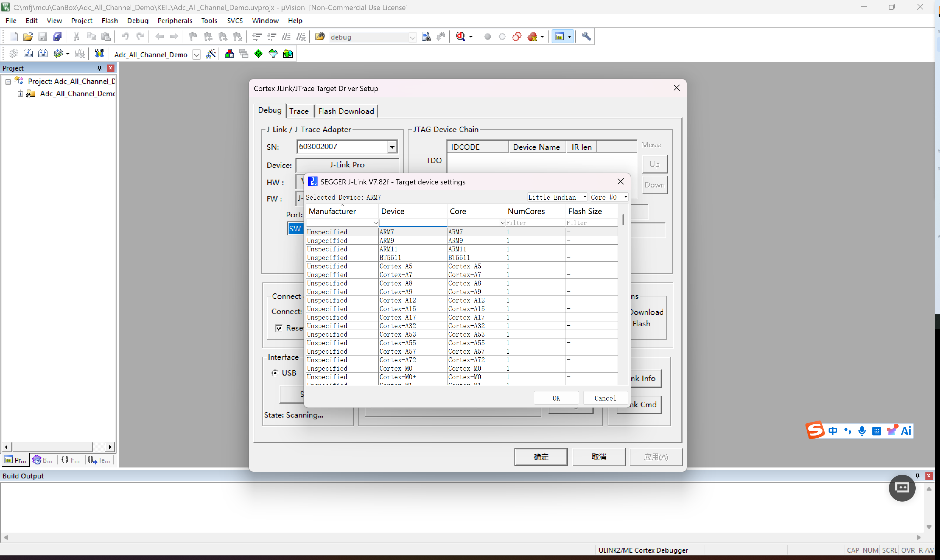Screen dimensions: 940x560
Task: Click Sogou input method S logo
Action: tap(815, 431)
